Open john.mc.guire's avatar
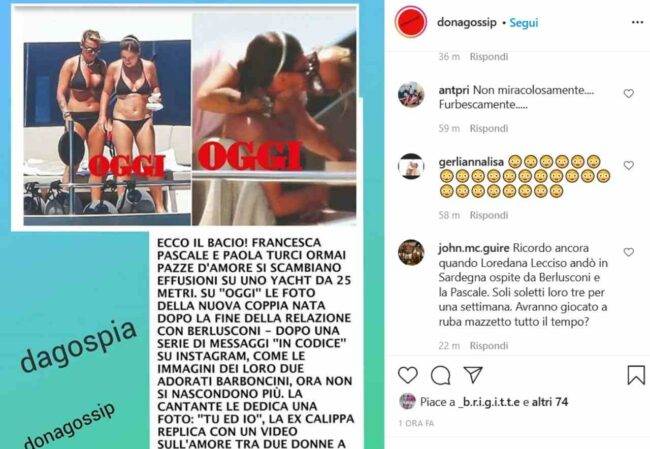650x449 pixels. pos(411,252)
